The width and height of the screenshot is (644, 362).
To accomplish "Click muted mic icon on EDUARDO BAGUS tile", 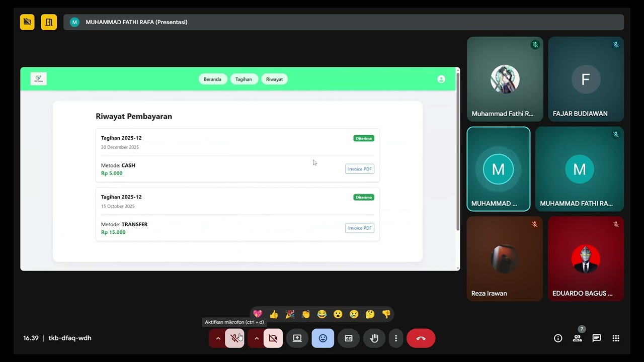I will coord(616,224).
